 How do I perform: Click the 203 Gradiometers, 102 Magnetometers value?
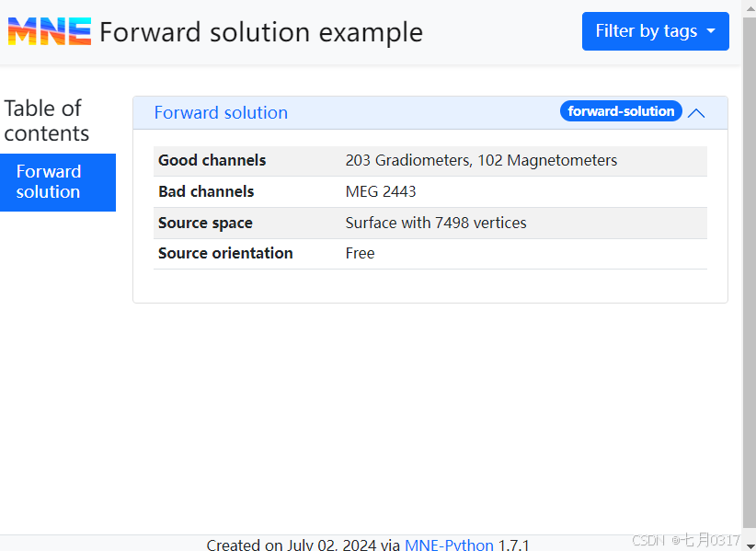point(481,160)
